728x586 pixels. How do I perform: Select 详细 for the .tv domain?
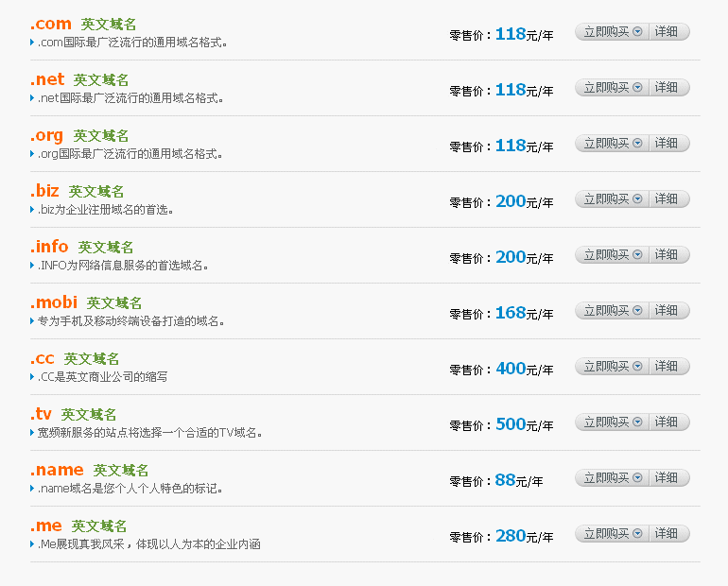pos(667,422)
